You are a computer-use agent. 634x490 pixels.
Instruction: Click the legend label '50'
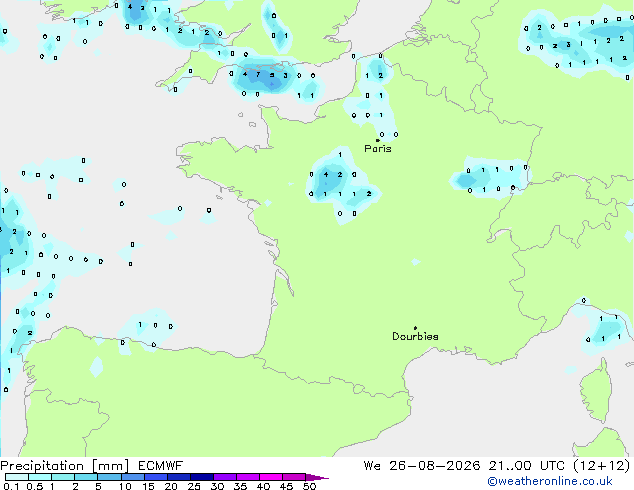(309, 486)
